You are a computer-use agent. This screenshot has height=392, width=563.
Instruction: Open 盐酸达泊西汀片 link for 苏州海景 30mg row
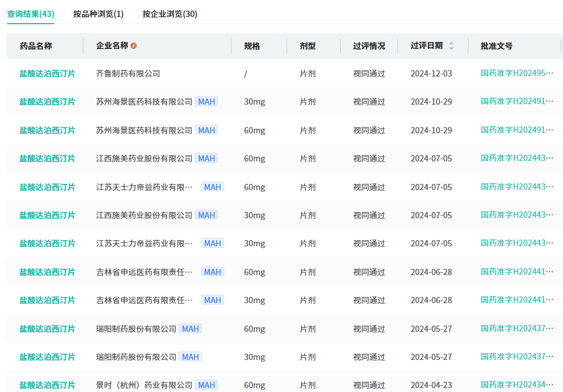click(x=47, y=102)
